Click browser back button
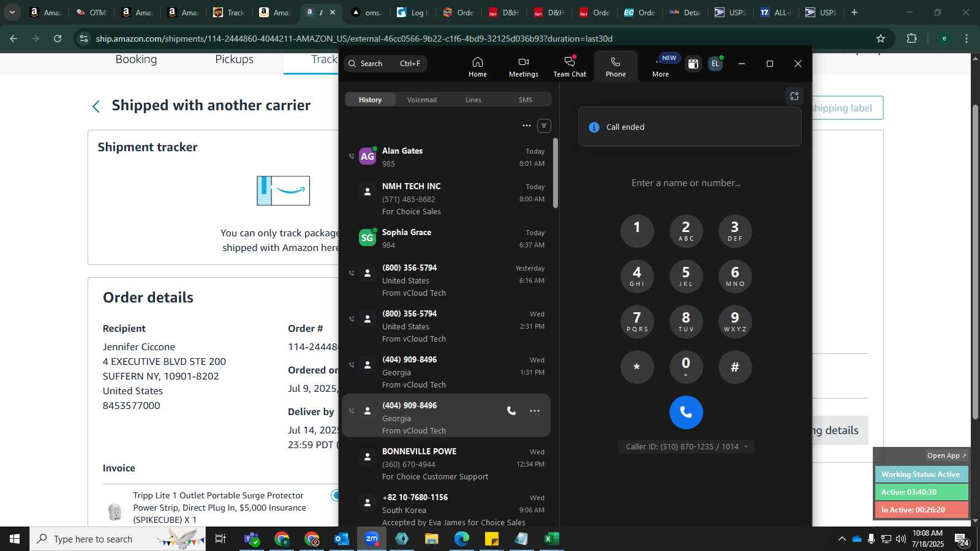This screenshot has height=551, width=980. (x=13, y=39)
